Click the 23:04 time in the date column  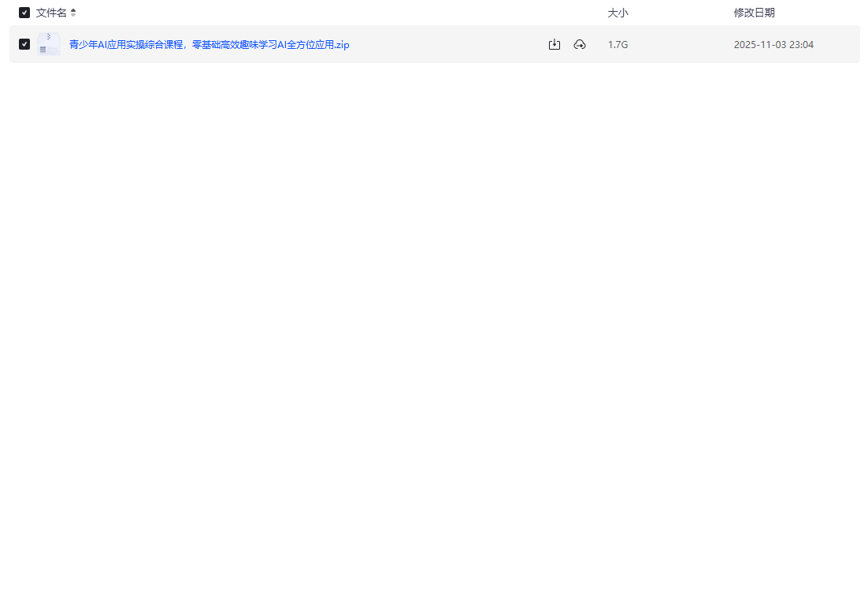point(802,45)
